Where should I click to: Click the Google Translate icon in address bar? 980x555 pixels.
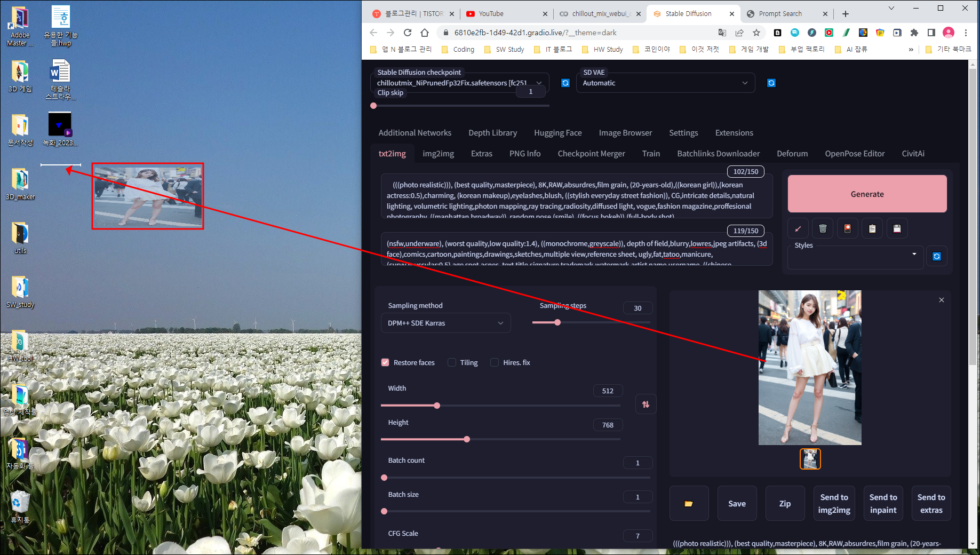(722, 33)
